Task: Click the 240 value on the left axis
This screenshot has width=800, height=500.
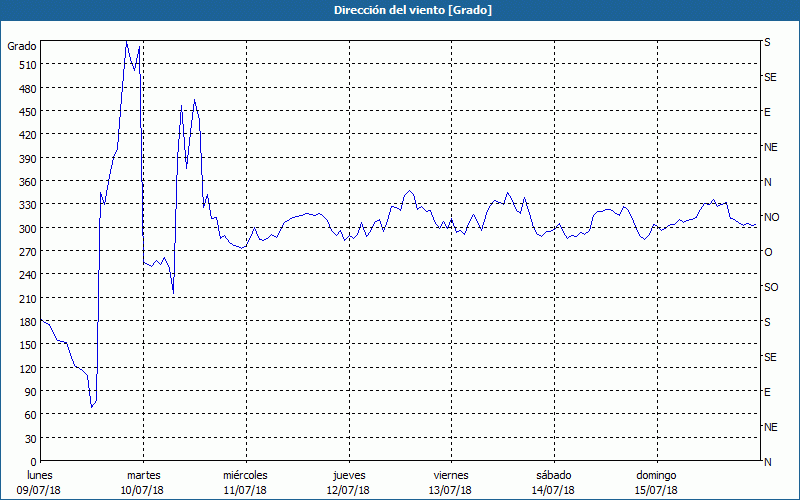Action: click(x=28, y=275)
